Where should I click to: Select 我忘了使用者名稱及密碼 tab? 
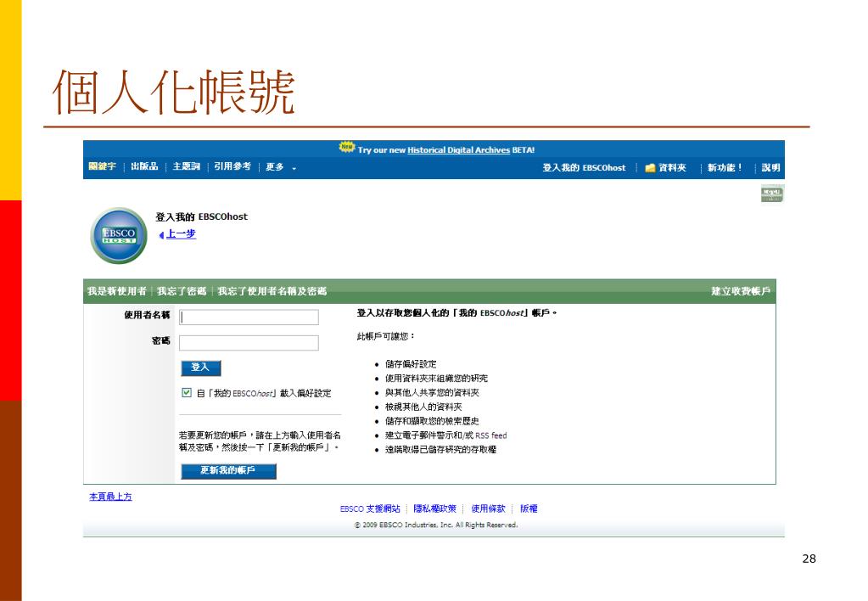(x=272, y=291)
